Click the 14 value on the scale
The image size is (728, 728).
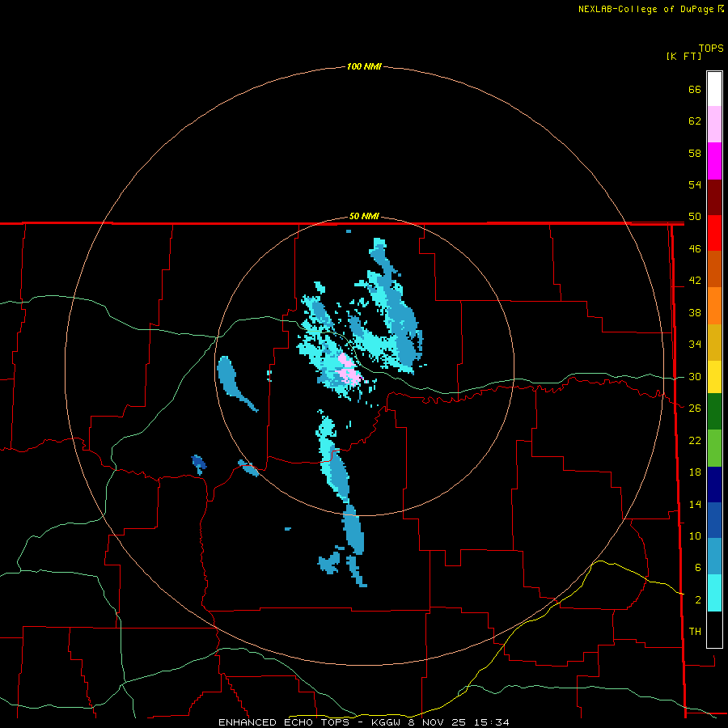pyautogui.click(x=695, y=504)
